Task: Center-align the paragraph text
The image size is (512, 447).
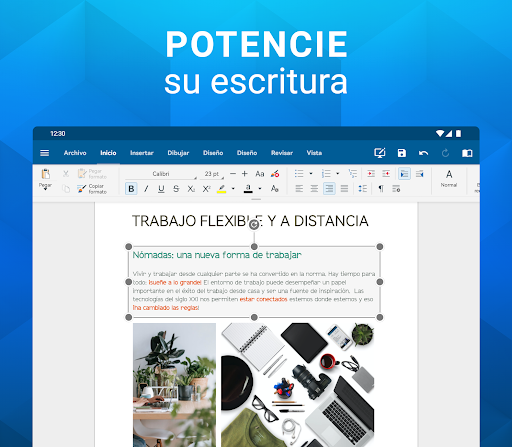Action: tap(314, 189)
